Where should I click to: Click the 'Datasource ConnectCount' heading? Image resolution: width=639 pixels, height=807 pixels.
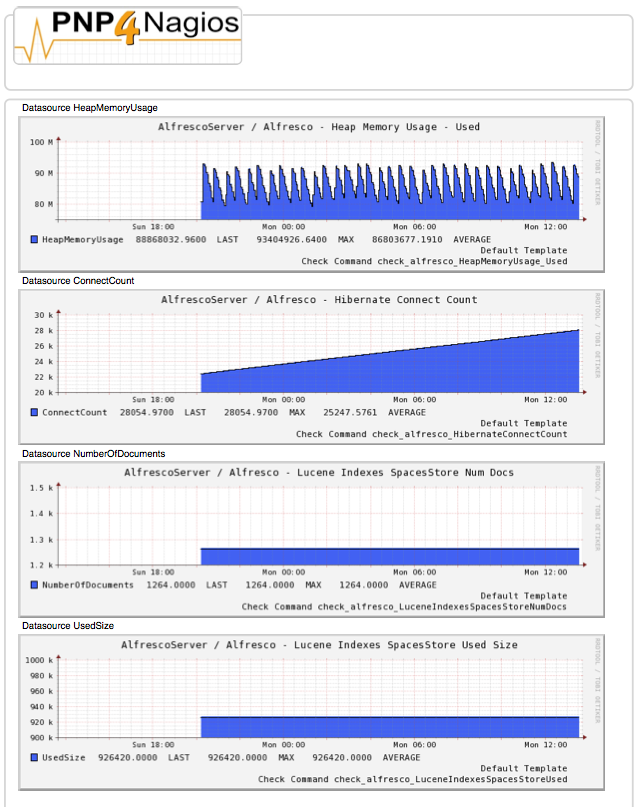point(78,280)
